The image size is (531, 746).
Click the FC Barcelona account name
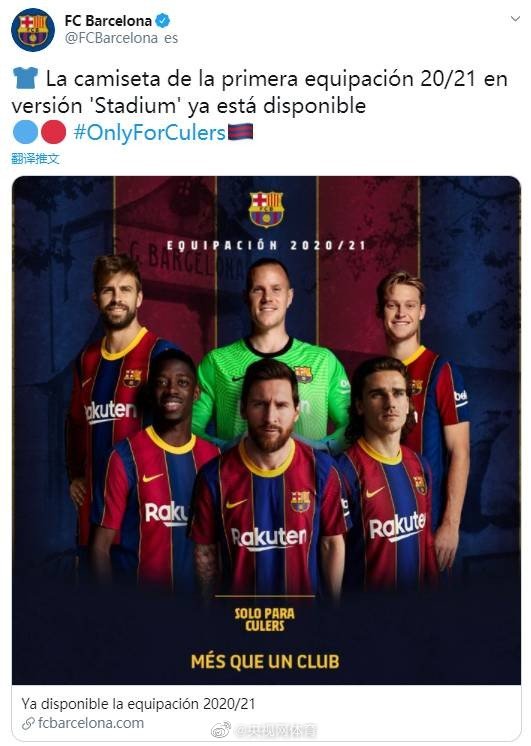point(108,21)
